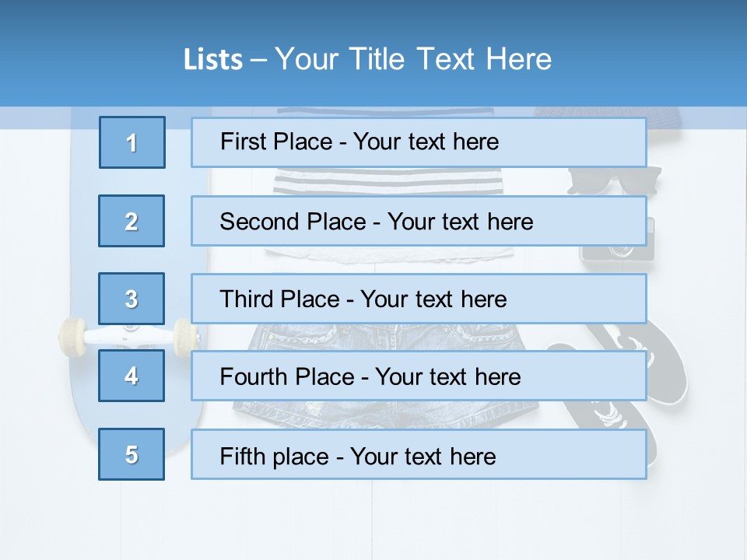Click the number 1 box
The image size is (747, 560).
click(x=132, y=142)
